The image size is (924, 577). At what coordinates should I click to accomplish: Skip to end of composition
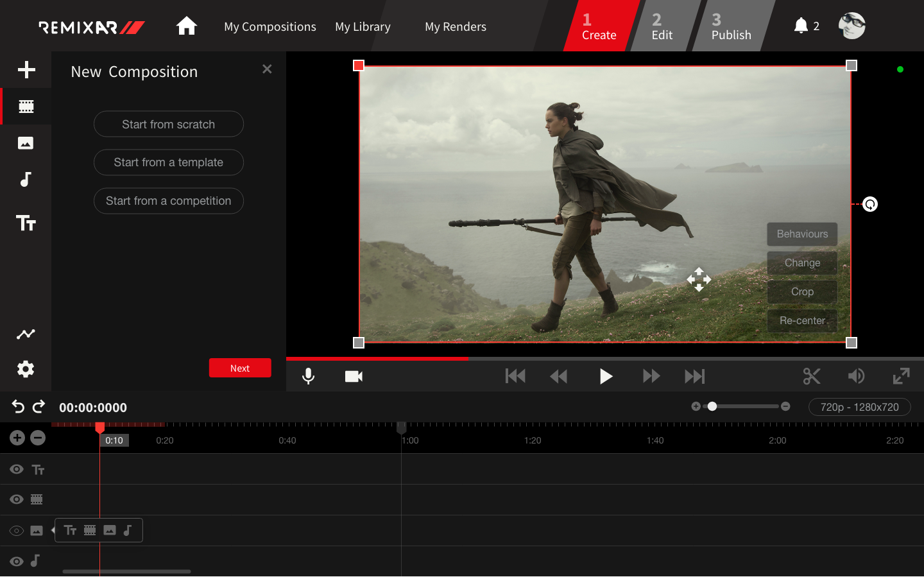pos(695,376)
